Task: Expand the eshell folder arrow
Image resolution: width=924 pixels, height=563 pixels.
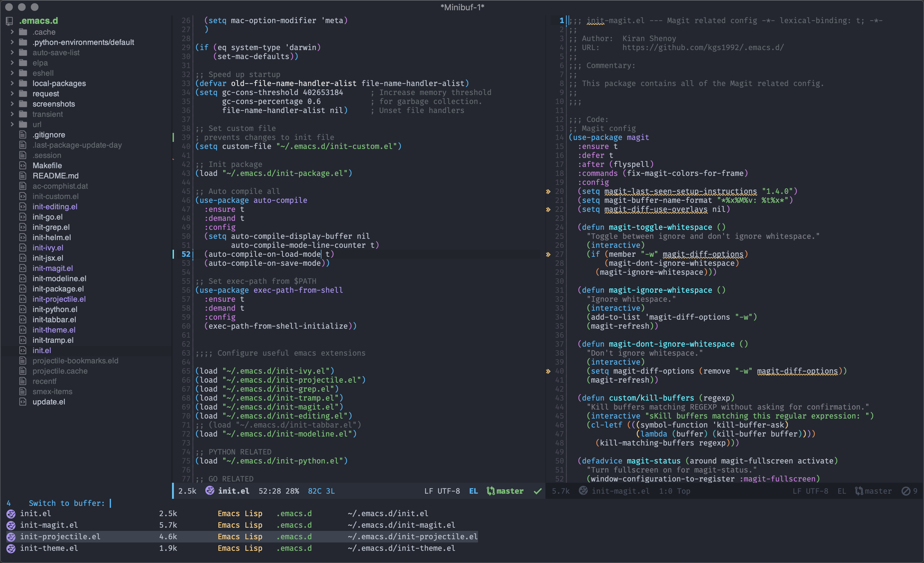Action: (12, 73)
